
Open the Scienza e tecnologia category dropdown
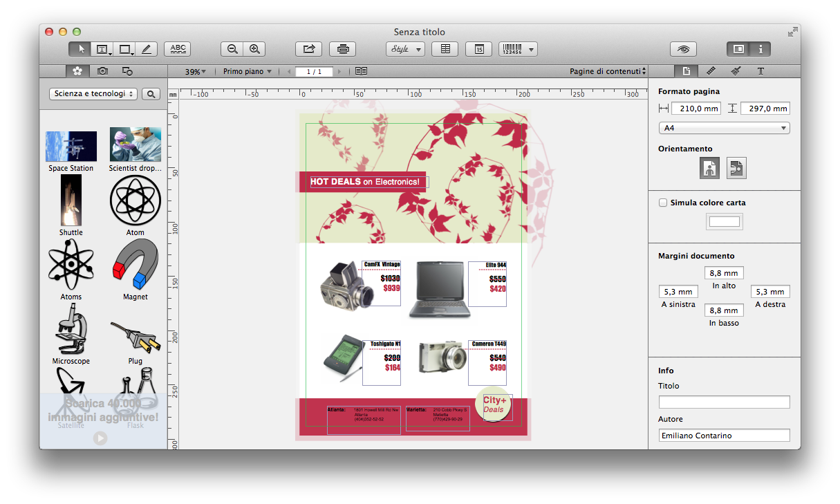[93, 94]
